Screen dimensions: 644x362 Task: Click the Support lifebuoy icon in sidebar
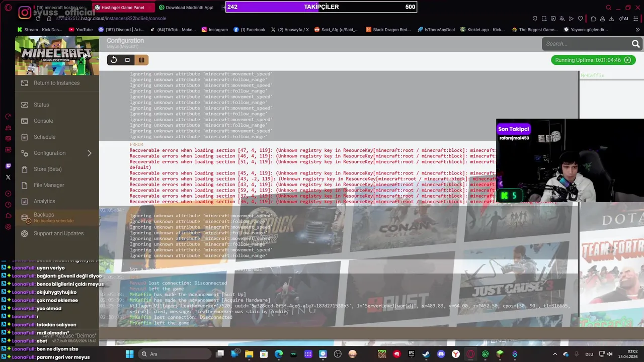(24, 233)
